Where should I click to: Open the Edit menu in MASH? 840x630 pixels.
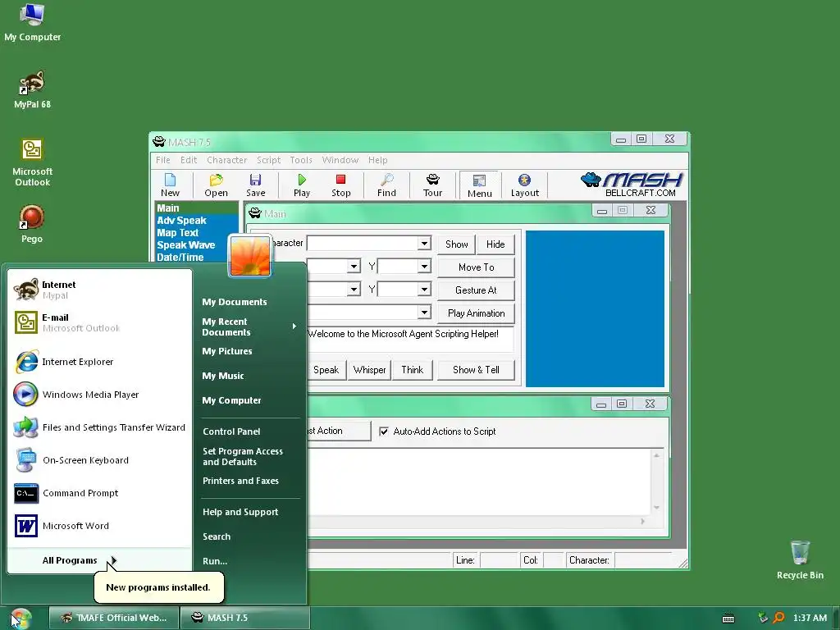pyautogui.click(x=189, y=160)
